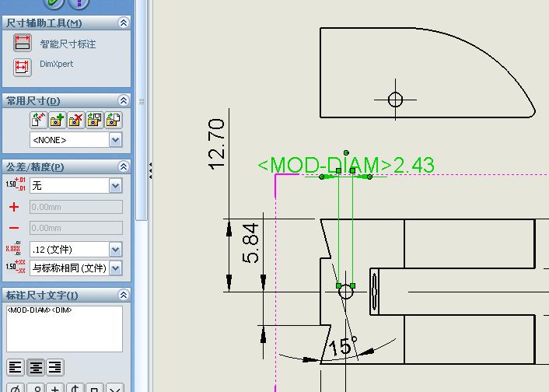The width and height of the screenshot is (549, 392).
Task: Insert the diameter symbol
Action: [x=15, y=388]
